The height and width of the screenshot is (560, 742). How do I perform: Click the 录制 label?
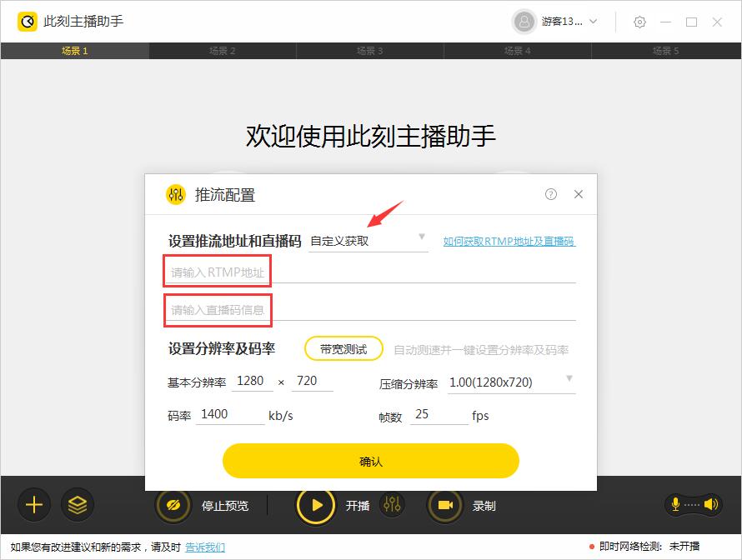(484, 506)
